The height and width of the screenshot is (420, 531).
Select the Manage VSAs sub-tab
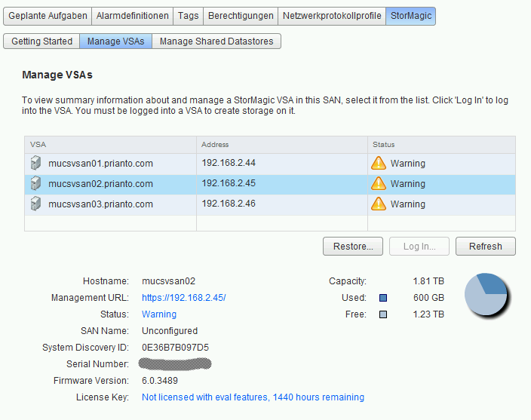coord(116,41)
